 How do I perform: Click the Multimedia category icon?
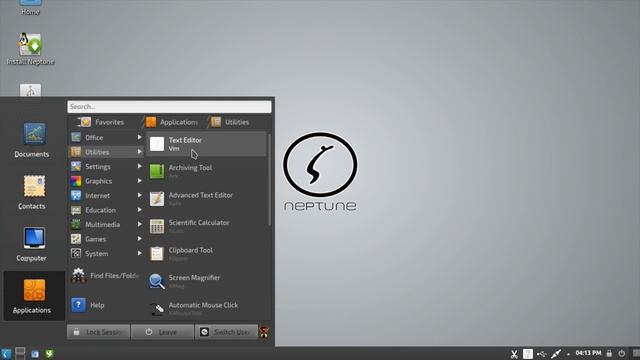coord(76,224)
